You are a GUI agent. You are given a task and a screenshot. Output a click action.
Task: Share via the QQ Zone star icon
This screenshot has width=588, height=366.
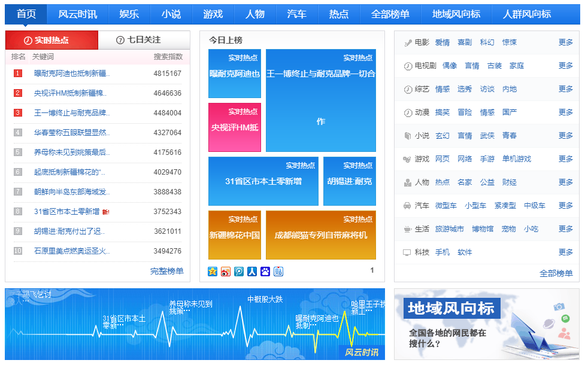pyautogui.click(x=213, y=272)
